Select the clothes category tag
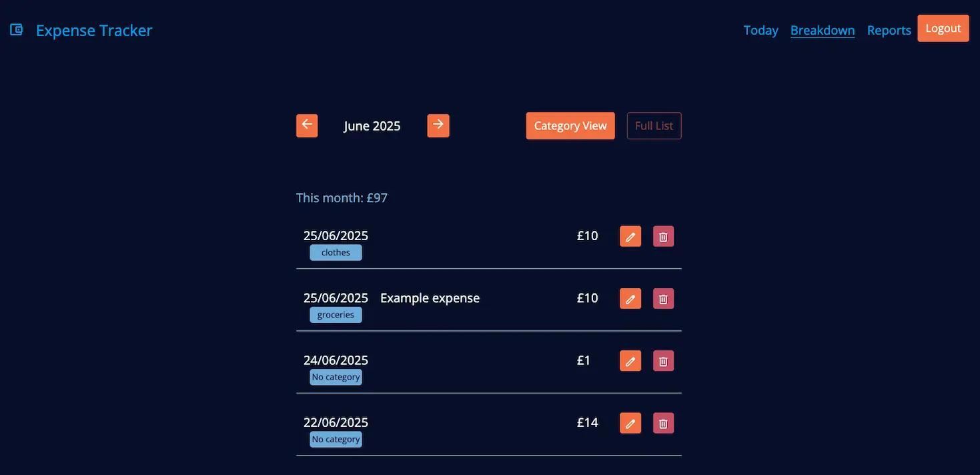The image size is (980, 475). (x=336, y=252)
